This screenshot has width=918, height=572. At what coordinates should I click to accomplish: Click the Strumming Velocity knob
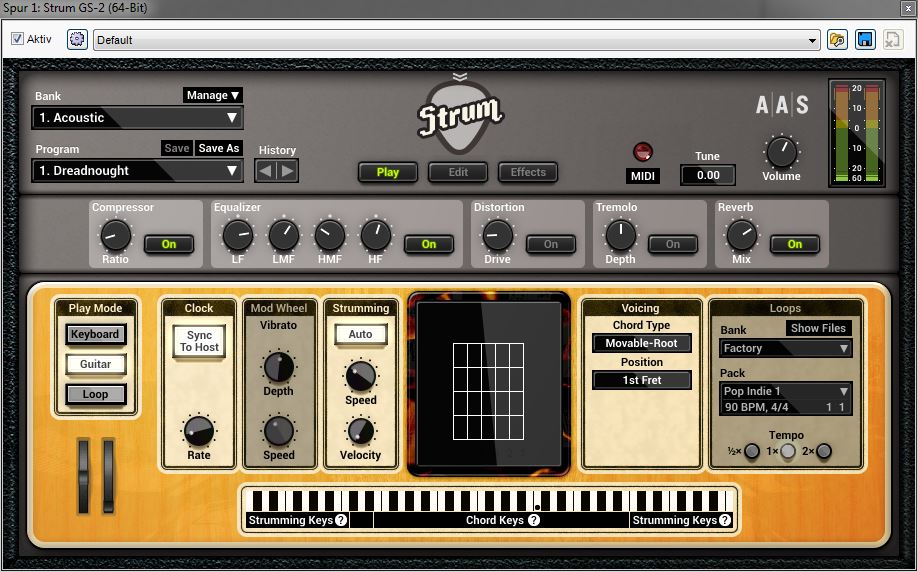point(361,431)
